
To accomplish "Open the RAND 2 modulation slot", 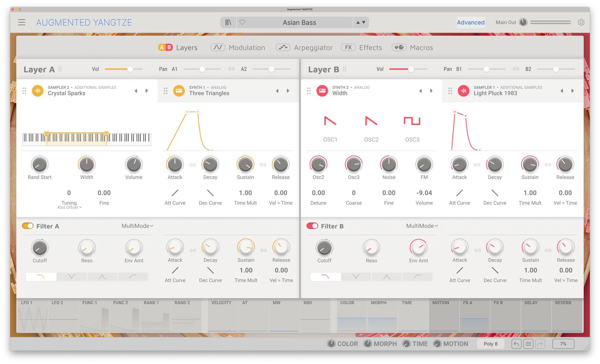I will coord(186,315).
